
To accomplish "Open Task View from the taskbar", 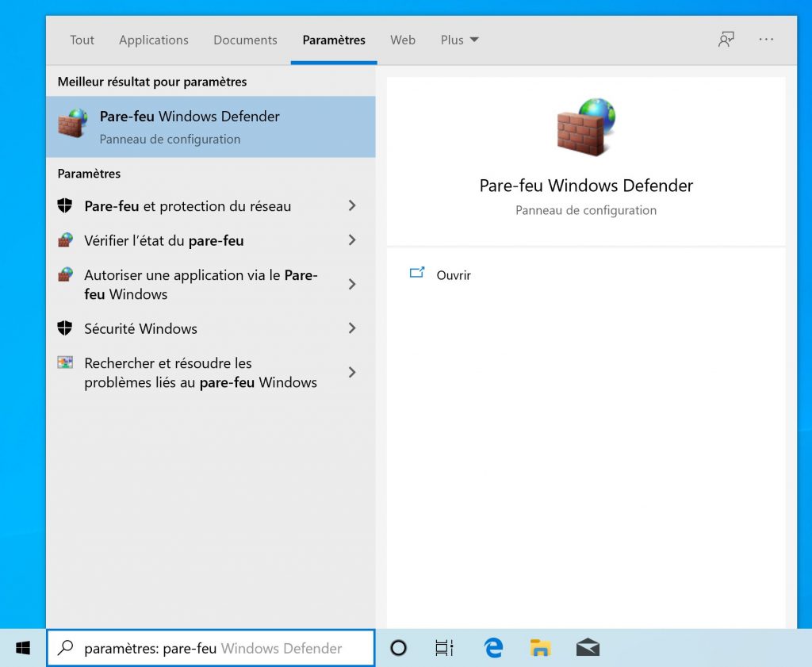I will pyautogui.click(x=444, y=648).
